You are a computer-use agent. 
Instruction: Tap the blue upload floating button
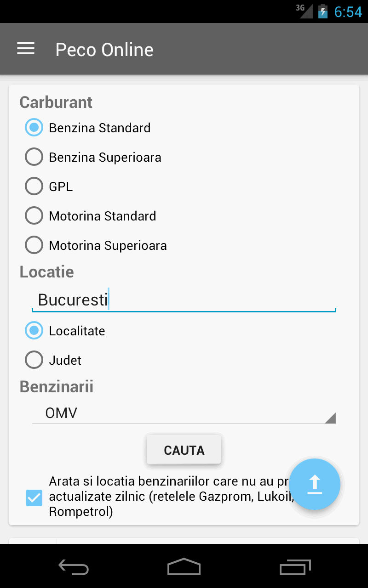pyautogui.click(x=314, y=484)
